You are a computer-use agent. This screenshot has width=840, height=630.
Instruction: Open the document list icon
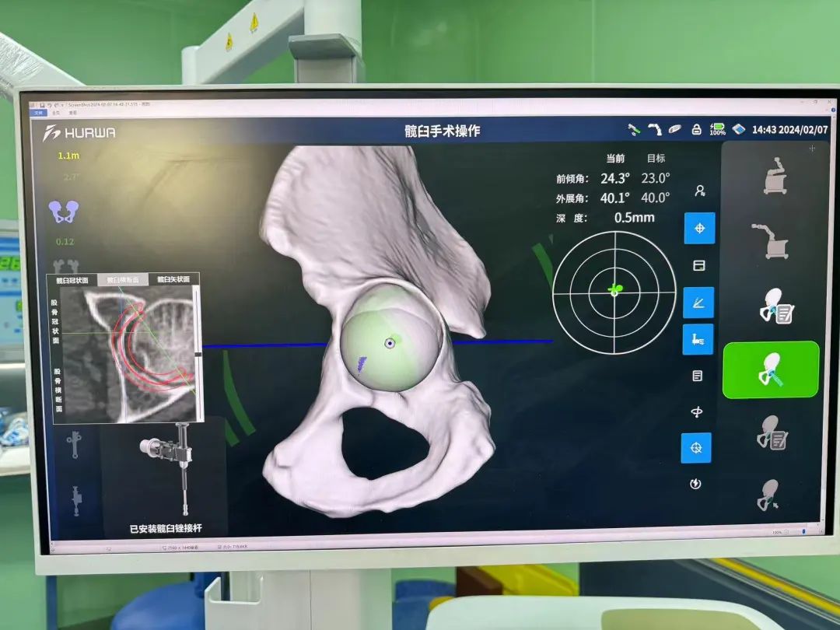point(698,376)
